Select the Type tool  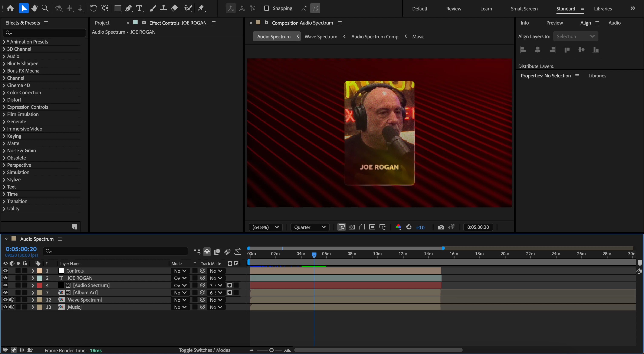139,9
